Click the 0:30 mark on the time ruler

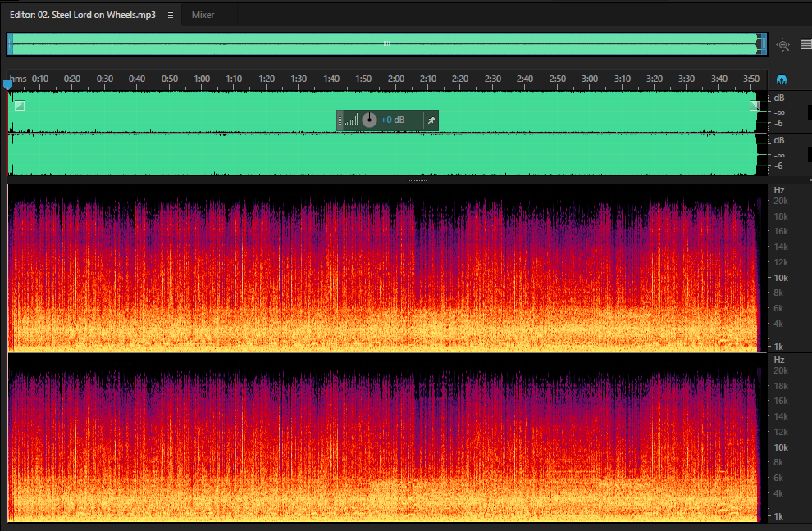pos(105,79)
